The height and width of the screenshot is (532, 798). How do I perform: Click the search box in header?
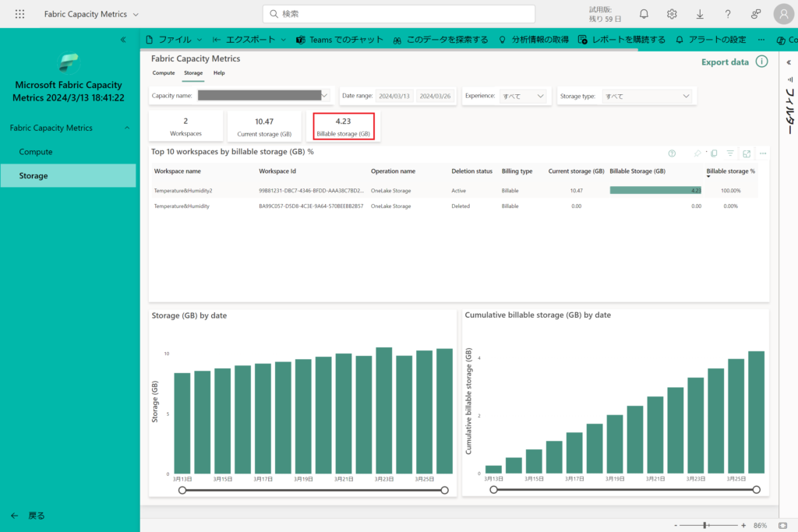(x=399, y=14)
